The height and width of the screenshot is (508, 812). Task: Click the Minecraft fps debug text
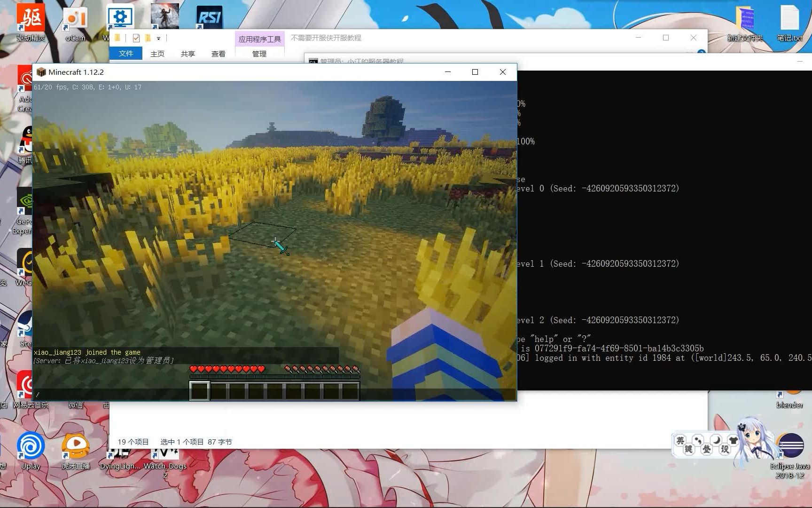pos(87,87)
